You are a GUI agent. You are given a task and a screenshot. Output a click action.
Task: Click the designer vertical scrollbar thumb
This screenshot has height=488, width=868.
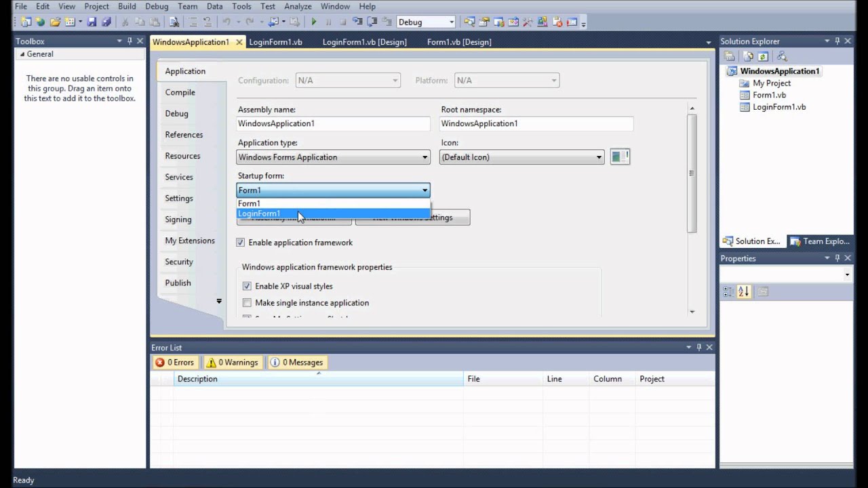tap(692, 174)
